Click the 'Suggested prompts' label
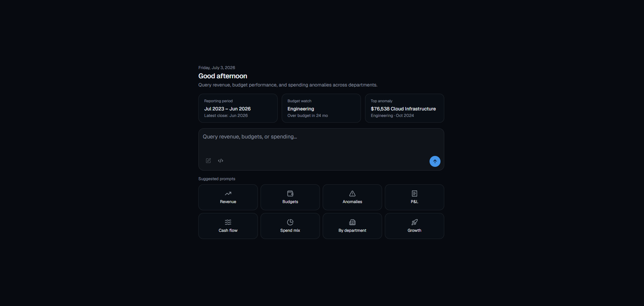Viewport: 644px width, 306px height. click(217, 179)
